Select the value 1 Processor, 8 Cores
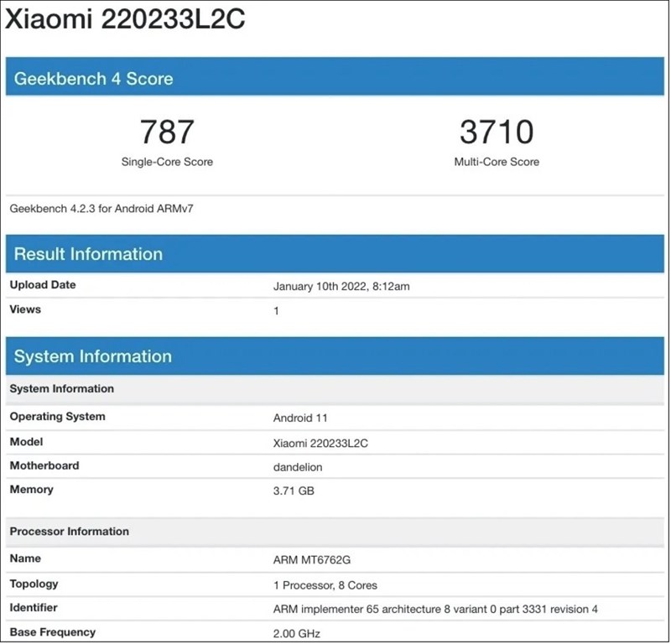This screenshot has width=671, height=644. tap(325, 585)
